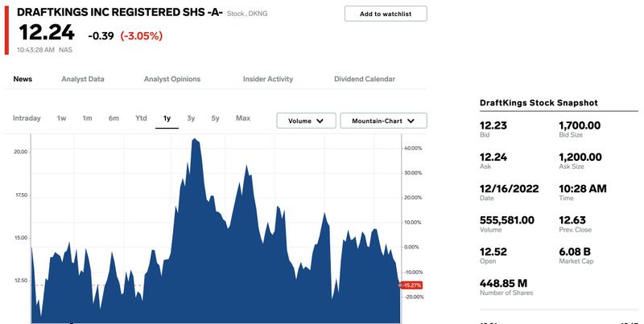Screen dimensions: 644x324
Task: Click the Date value 12/16/2022
Action: click(510, 189)
